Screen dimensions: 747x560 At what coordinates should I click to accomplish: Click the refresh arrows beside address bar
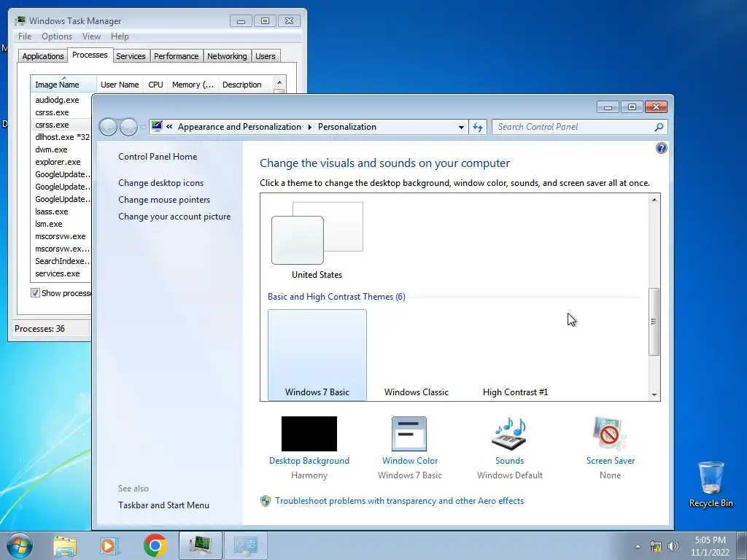point(477,127)
